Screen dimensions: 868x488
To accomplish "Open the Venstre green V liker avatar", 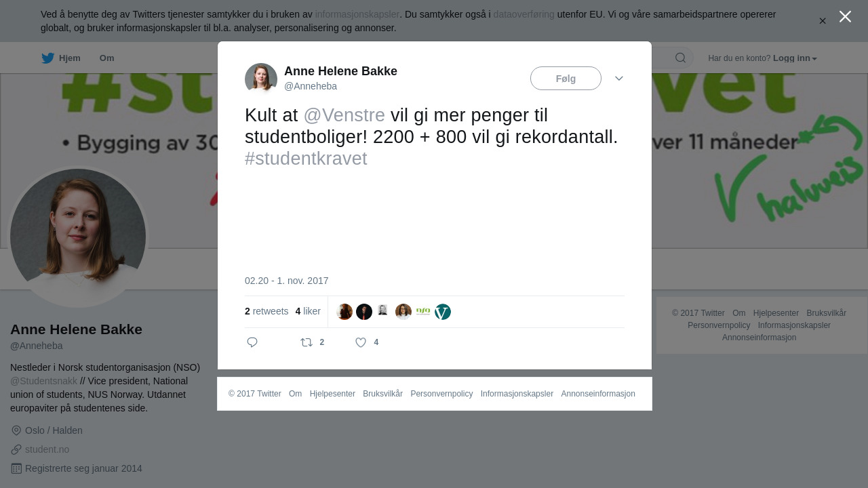I will 443,312.
